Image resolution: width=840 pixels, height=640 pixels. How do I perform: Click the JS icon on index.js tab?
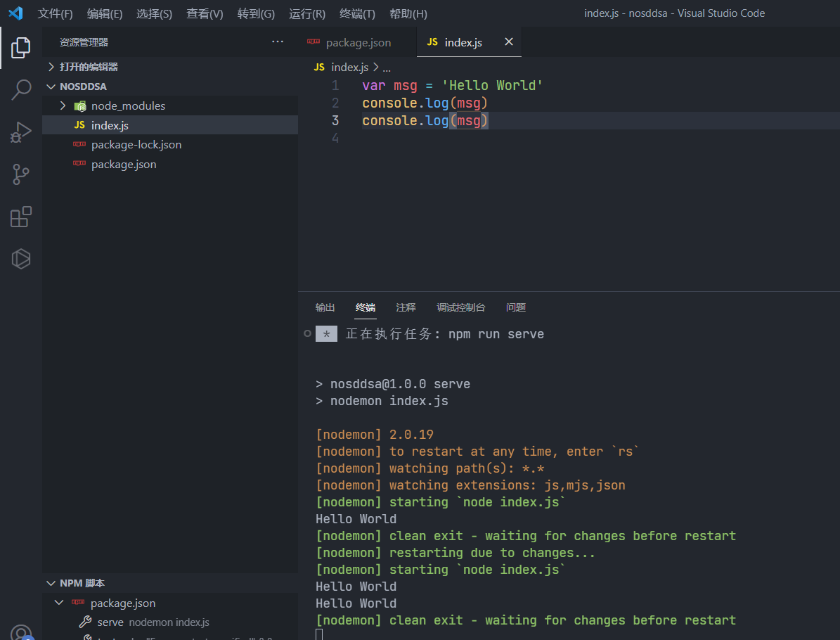point(432,41)
